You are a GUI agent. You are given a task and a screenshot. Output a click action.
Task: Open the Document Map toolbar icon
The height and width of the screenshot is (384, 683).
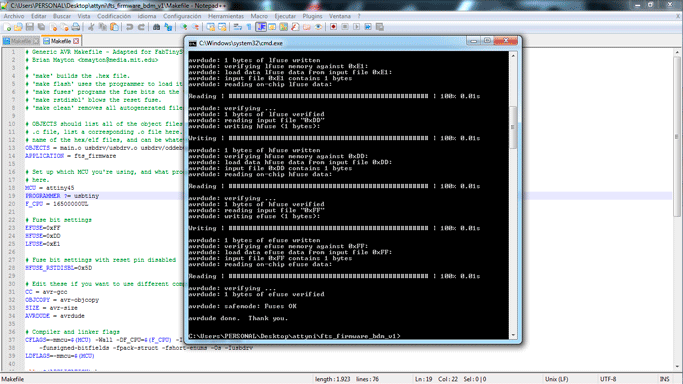tap(283, 27)
